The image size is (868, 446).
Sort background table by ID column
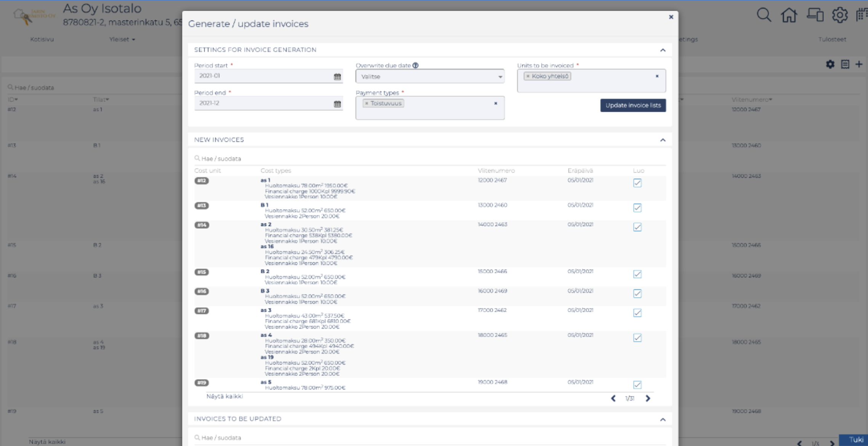pos(13,99)
